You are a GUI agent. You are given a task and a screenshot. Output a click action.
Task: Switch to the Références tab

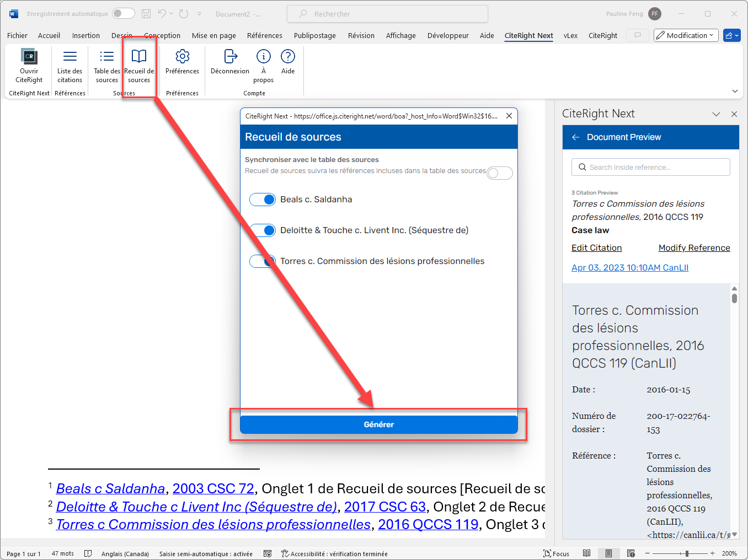tap(265, 35)
